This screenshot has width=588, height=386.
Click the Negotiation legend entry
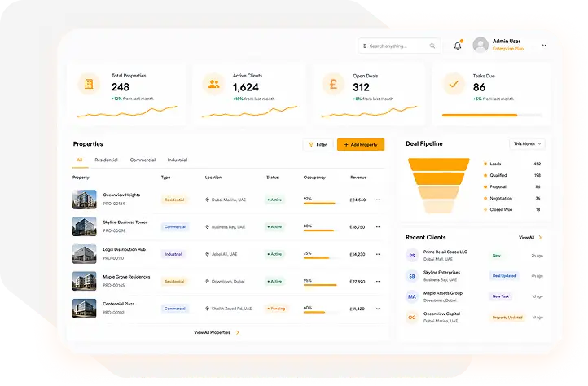coord(512,199)
